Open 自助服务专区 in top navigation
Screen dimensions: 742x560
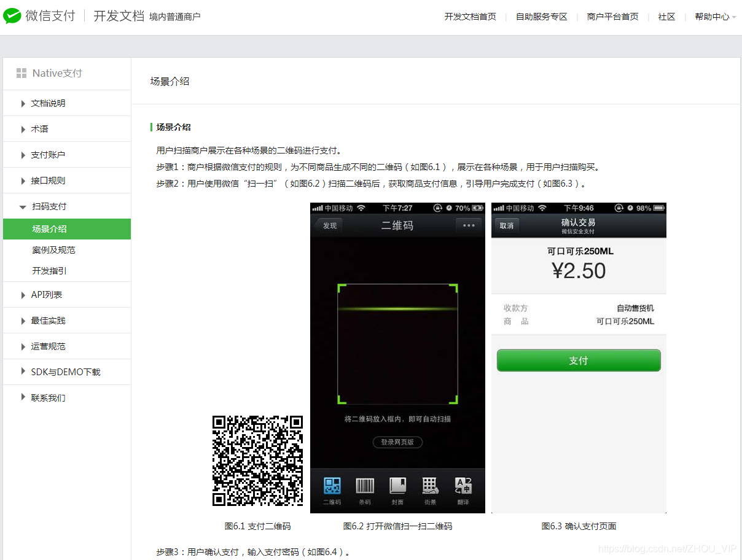[x=542, y=17]
